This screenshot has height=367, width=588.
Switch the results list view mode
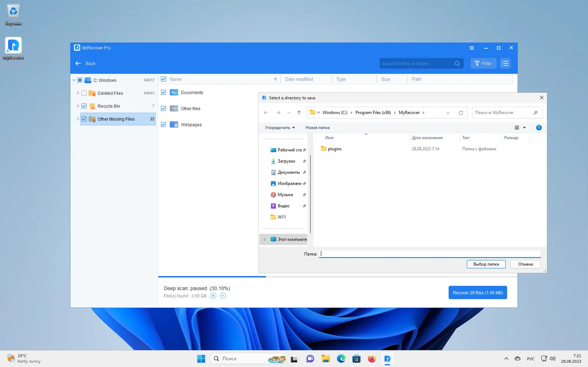[x=505, y=63]
